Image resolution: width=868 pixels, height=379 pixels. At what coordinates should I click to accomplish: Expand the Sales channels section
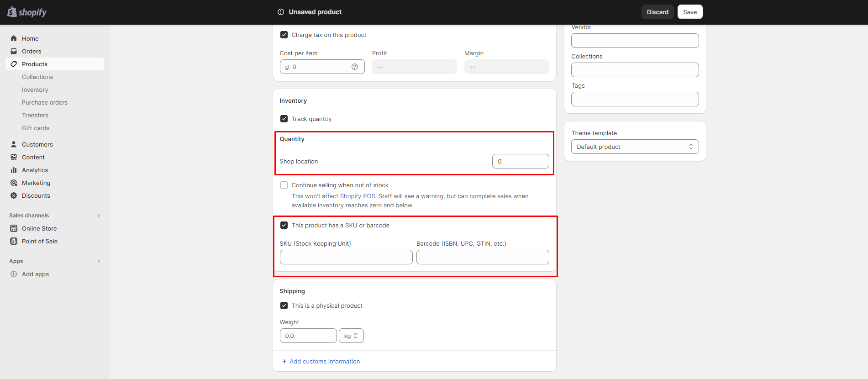(99, 216)
